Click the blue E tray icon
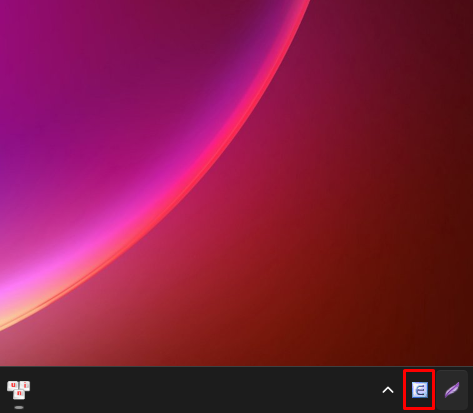The width and height of the screenshot is (473, 413). click(x=419, y=390)
